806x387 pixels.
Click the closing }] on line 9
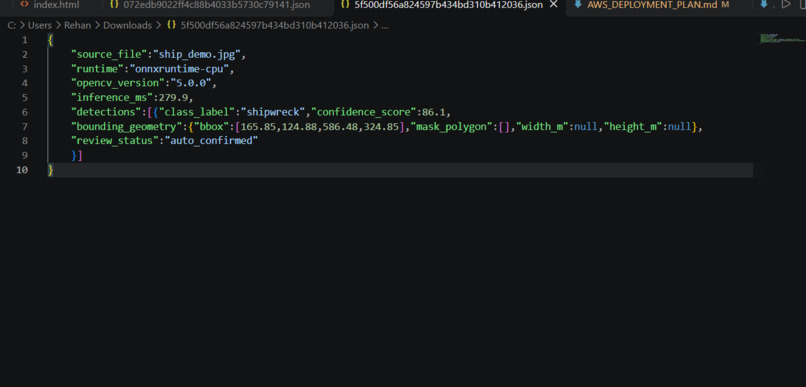point(77,155)
